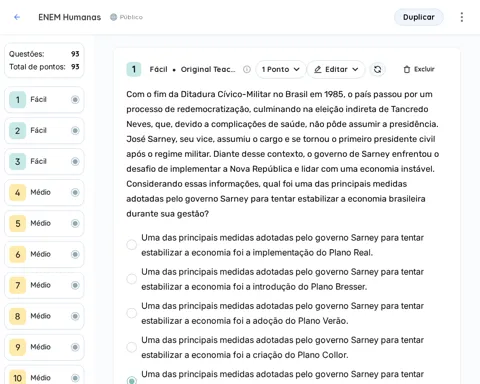Select question 6 badge in sidebar
Screen dimensions: 480x384
[x=17, y=254]
